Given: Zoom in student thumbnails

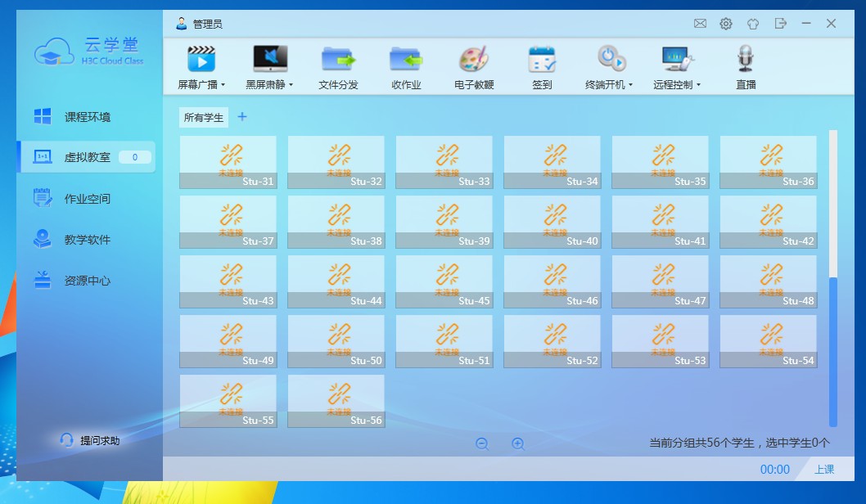Looking at the screenshot, I should tap(517, 443).
